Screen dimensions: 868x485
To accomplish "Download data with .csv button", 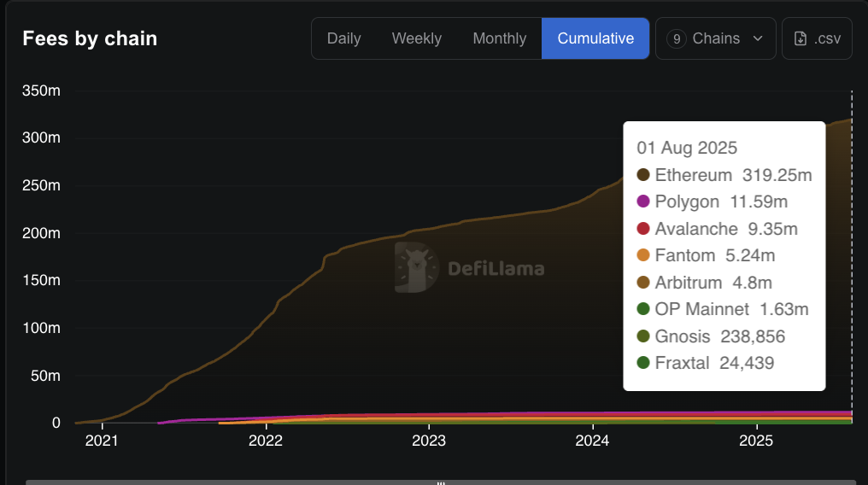I will (817, 38).
